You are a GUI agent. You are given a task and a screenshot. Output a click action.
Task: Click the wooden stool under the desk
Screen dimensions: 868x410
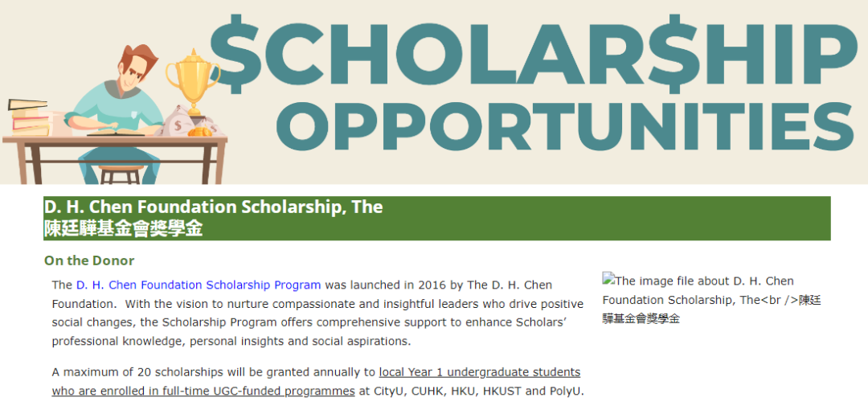coord(121,174)
